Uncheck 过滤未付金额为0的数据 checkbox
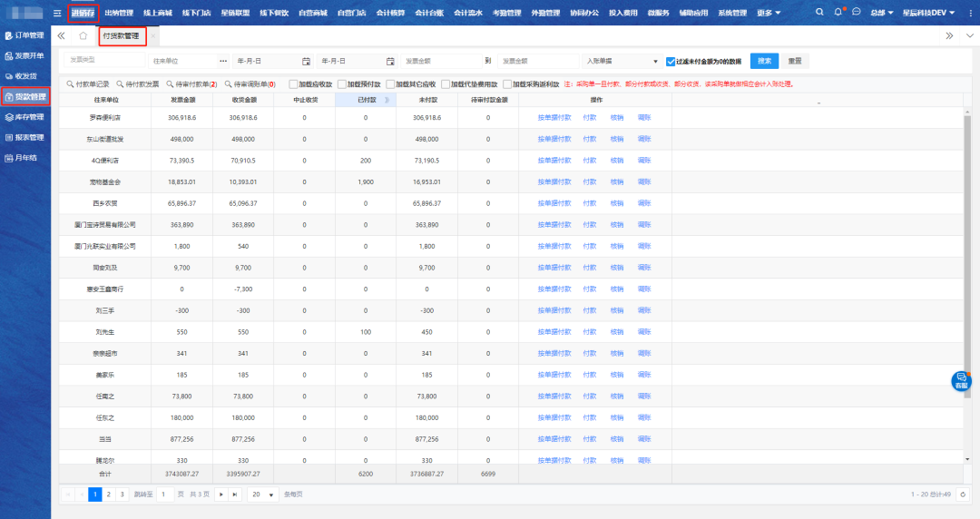Image resolution: width=980 pixels, height=519 pixels. point(671,62)
